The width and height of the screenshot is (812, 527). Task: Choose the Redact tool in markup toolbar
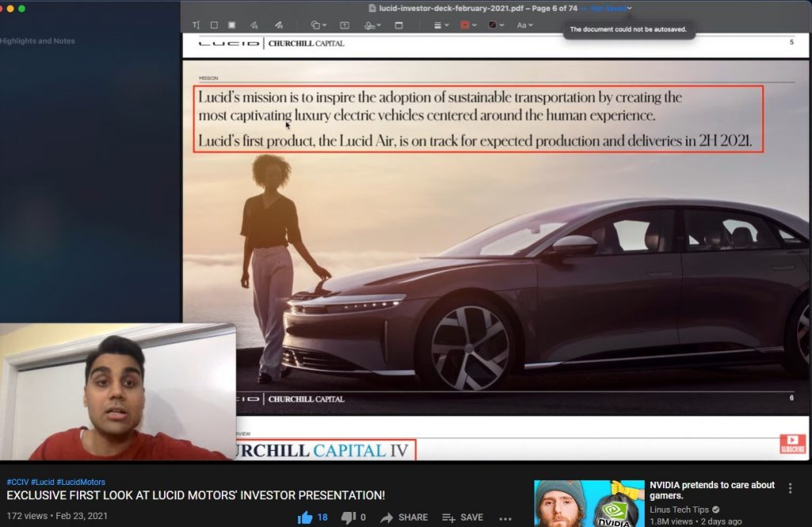click(x=232, y=25)
